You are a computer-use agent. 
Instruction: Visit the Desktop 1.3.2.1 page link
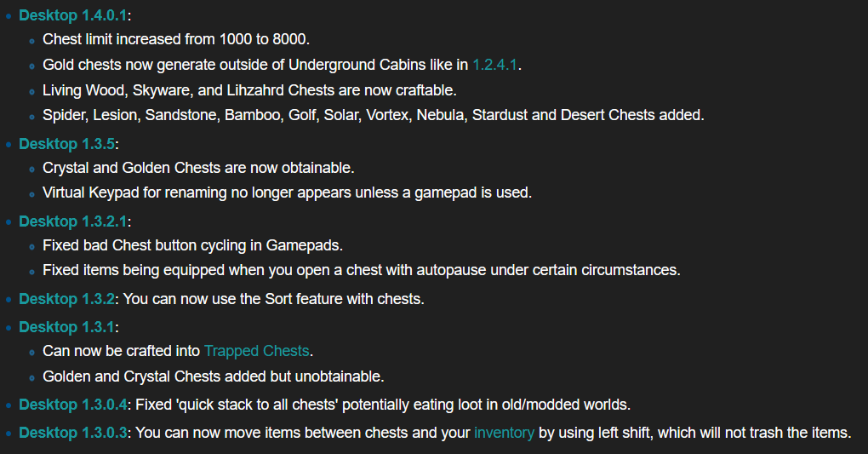click(x=73, y=221)
